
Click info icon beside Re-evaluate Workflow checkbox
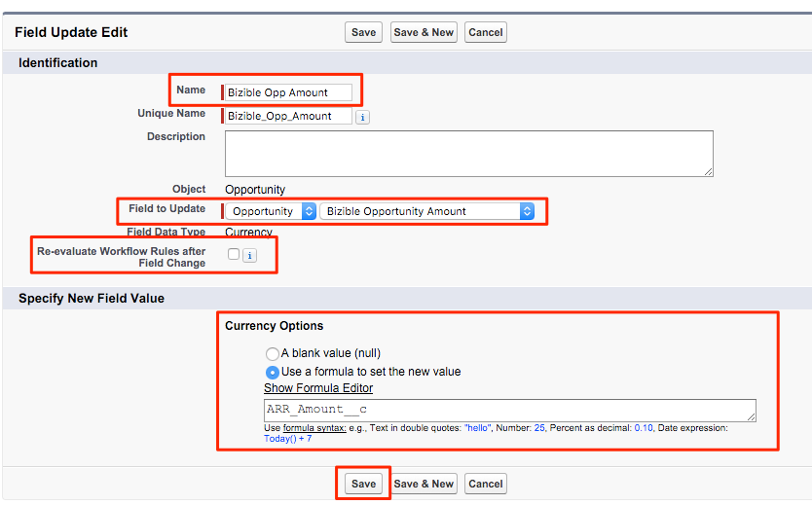click(249, 255)
